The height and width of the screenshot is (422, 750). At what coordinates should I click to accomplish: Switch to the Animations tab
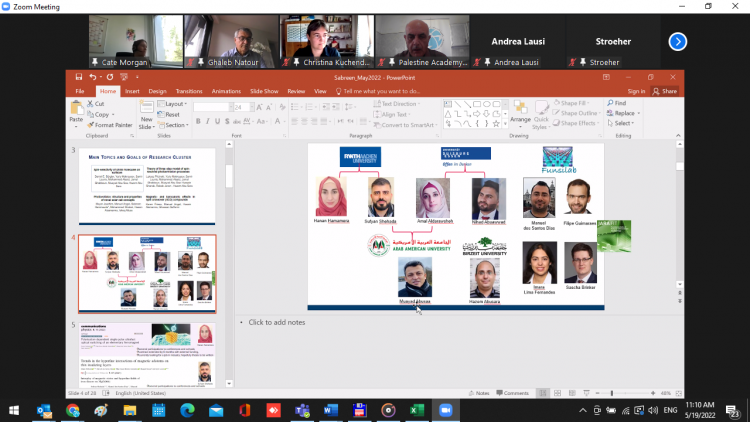tap(226, 91)
